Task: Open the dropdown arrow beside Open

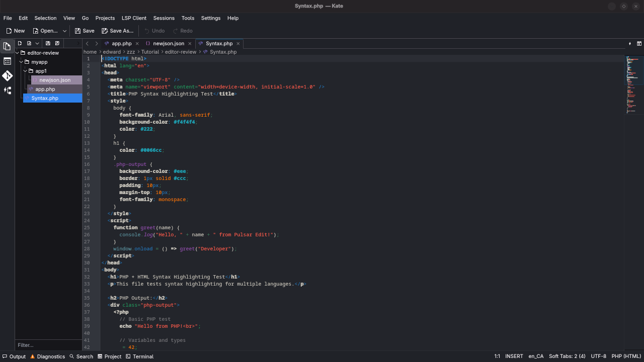Action: click(64, 31)
